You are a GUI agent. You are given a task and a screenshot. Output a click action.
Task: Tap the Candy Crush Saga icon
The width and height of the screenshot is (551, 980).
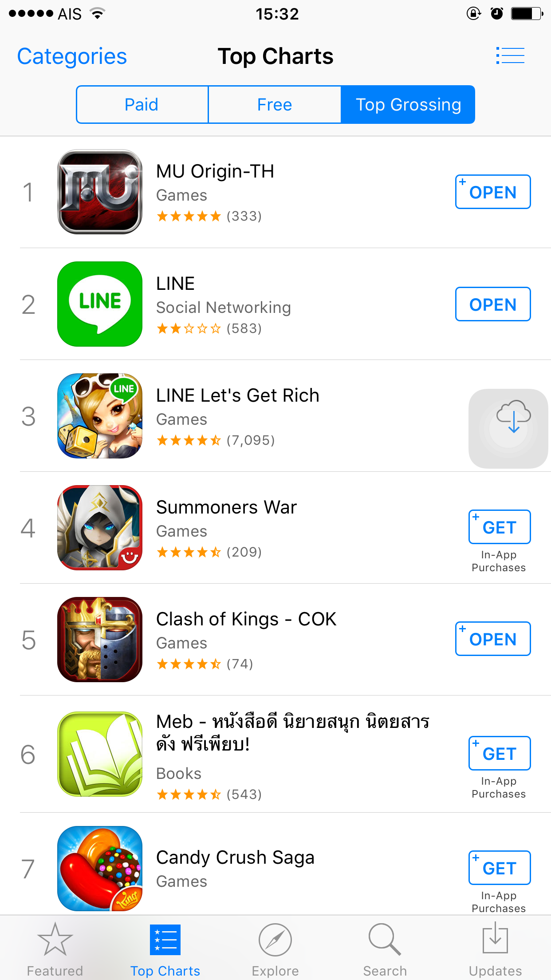coord(100,869)
